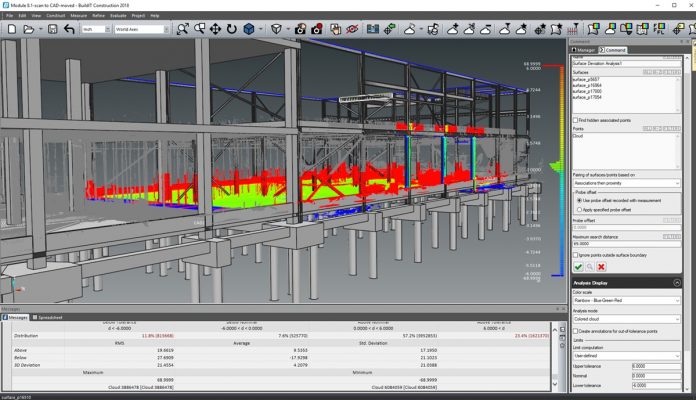Click the Undo arrow icon
The width and height of the screenshot is (696, 400).
pyautogui.click(x=69, y=29)
